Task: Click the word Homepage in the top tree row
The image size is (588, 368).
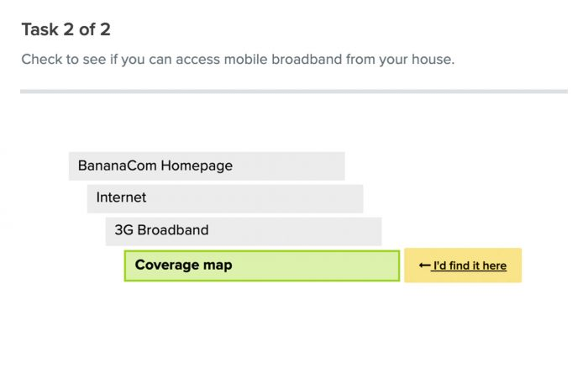Action: coord(197,166)
